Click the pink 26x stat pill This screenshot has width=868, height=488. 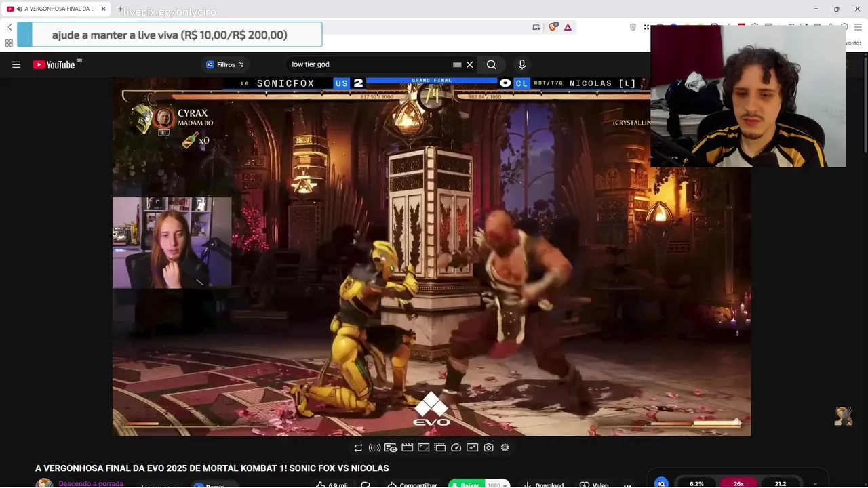(x=738, y=483)
